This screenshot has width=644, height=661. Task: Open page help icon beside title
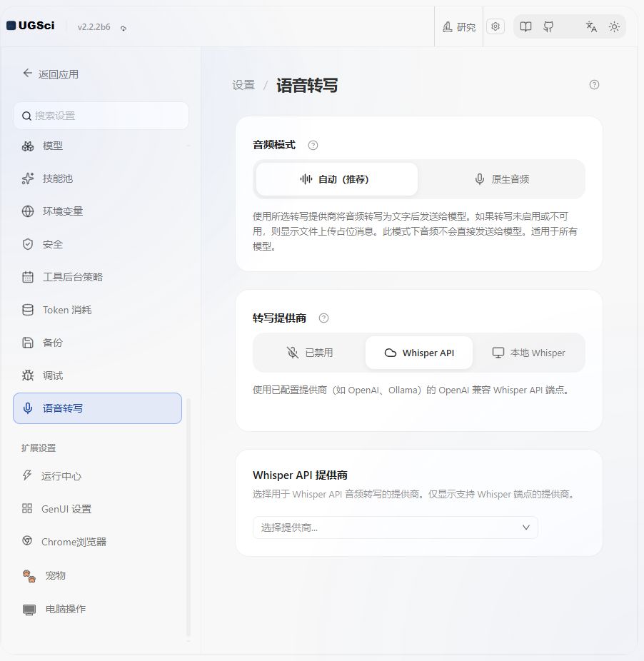coord(594,85)
